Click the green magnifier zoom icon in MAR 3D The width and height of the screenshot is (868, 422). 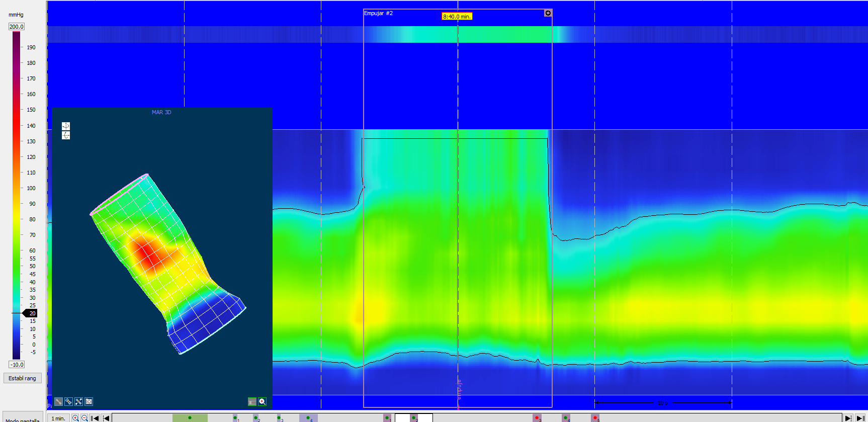[x=262, y=401]
